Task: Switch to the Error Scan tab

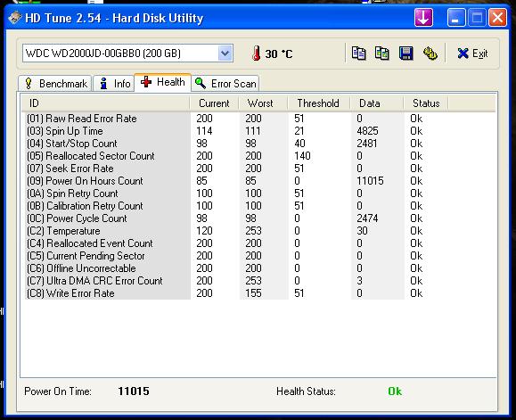Action: click(x=225, y=84)
